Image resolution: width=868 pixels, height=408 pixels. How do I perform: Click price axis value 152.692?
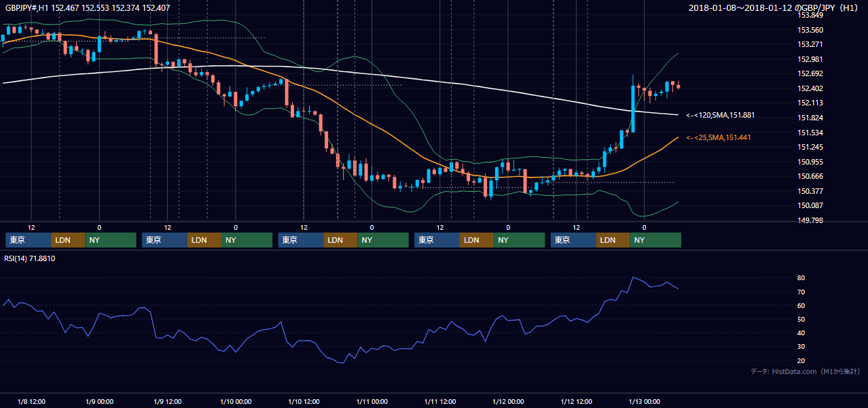[810, 73]
